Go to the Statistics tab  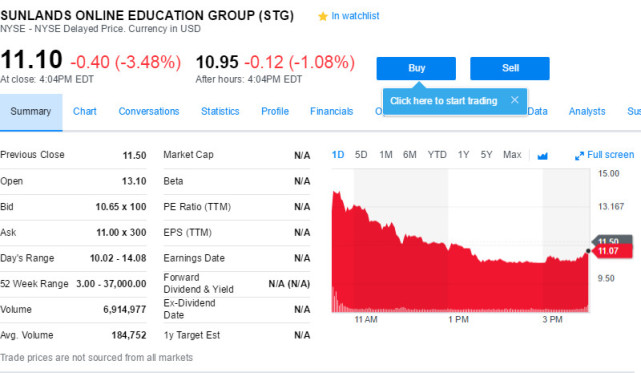(220, 111)
